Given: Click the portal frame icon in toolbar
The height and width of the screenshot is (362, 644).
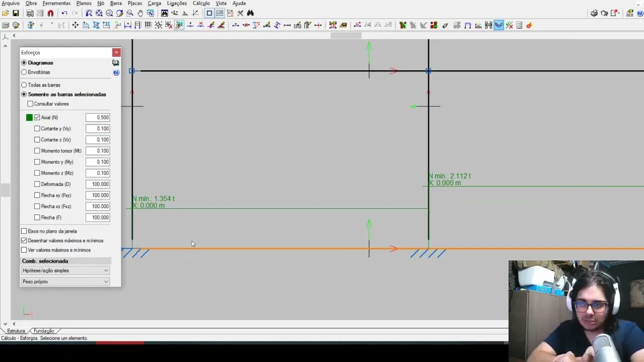Looking at the screenshot, I should (468, 25).
